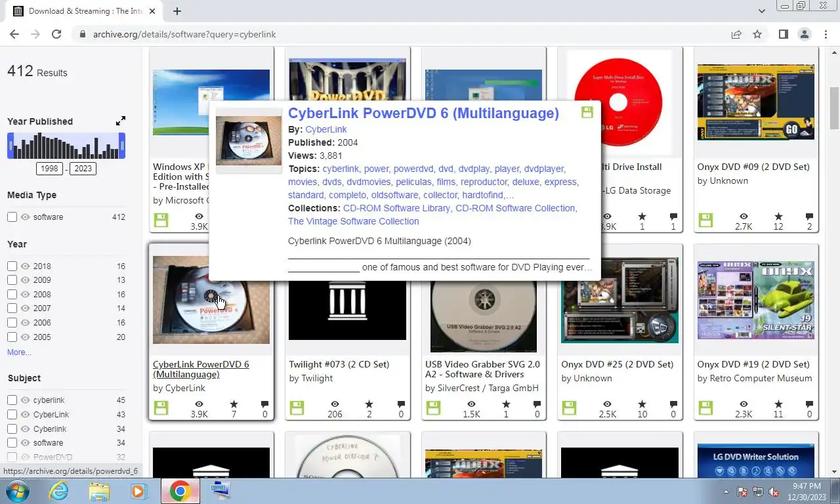
Task: Reload the archive.org page
Action: 56,34
